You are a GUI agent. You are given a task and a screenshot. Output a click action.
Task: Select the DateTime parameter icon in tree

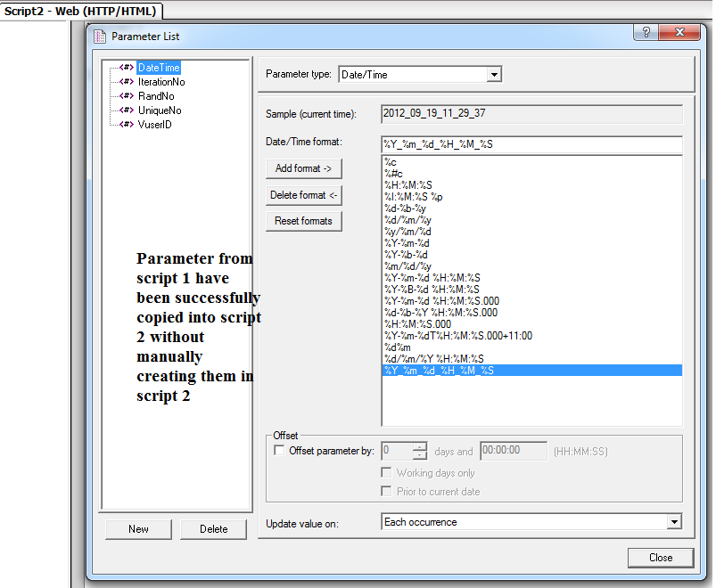128,67
